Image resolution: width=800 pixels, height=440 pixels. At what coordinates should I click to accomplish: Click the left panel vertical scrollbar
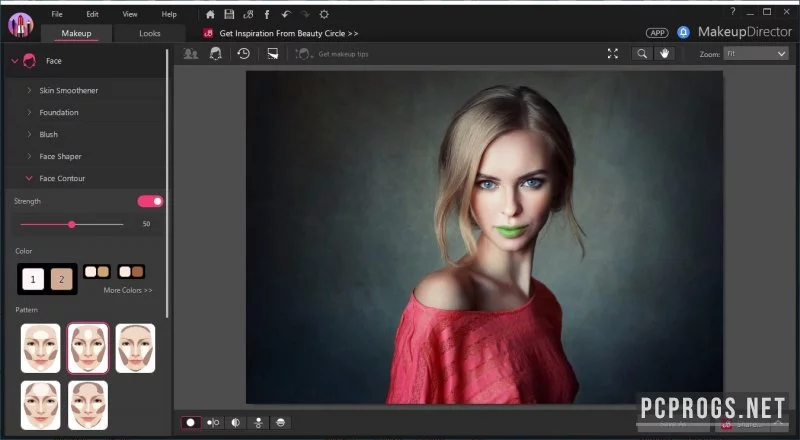(167, 183)
